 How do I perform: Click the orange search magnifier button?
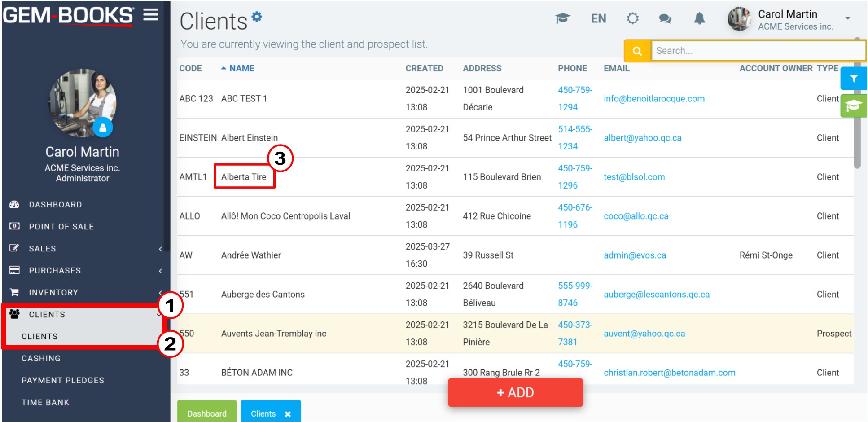pyautogui.click(x=637, y=51)
